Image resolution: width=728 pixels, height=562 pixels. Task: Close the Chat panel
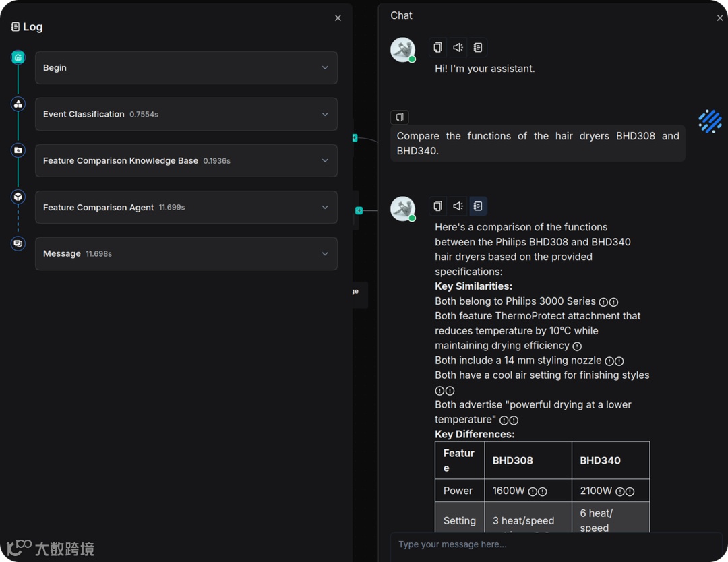720,18
